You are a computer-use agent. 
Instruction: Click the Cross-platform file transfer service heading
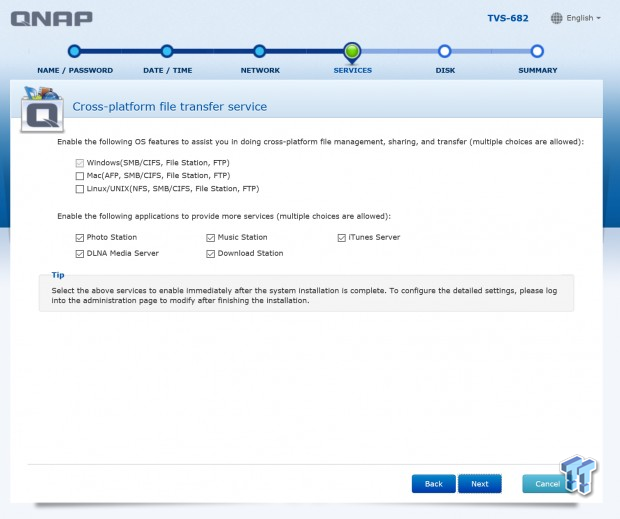pyautogui.click(x=170, y=107)
